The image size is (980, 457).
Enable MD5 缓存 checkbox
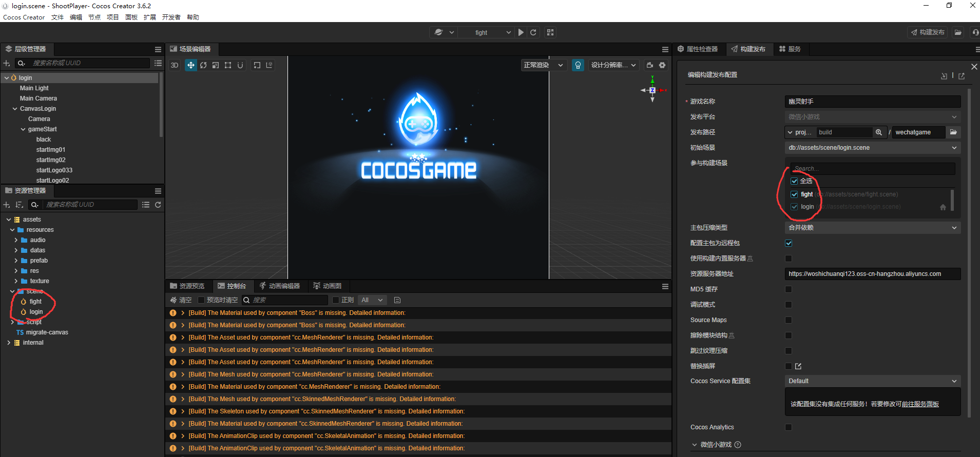tap(789, 289)
